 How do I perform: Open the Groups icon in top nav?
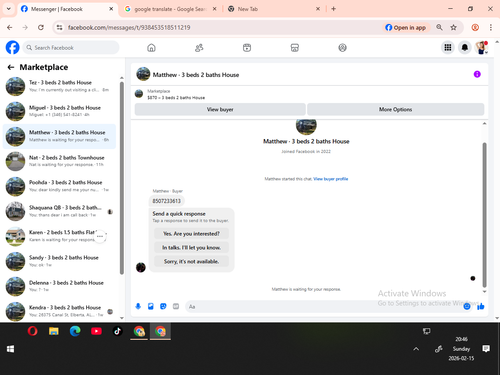tap(342, 48)
